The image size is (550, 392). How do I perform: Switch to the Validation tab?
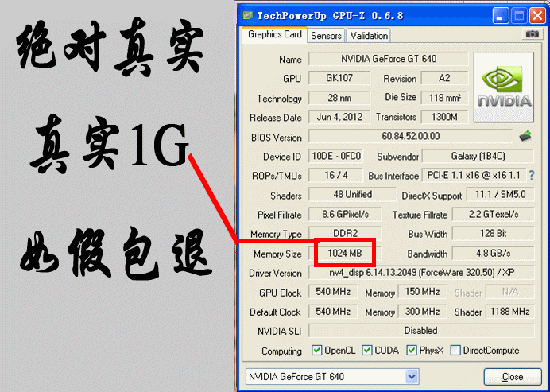click(x=369, y=36)
